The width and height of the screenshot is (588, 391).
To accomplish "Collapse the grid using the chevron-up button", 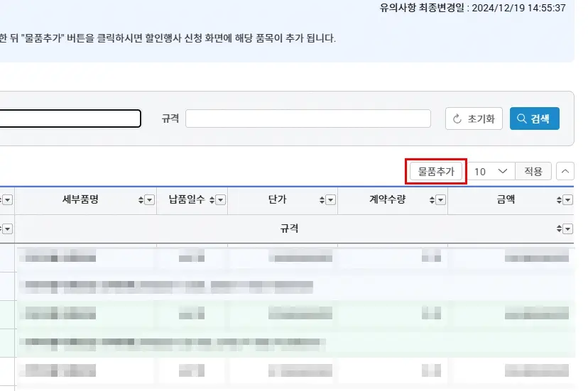I will click(565, 172).
